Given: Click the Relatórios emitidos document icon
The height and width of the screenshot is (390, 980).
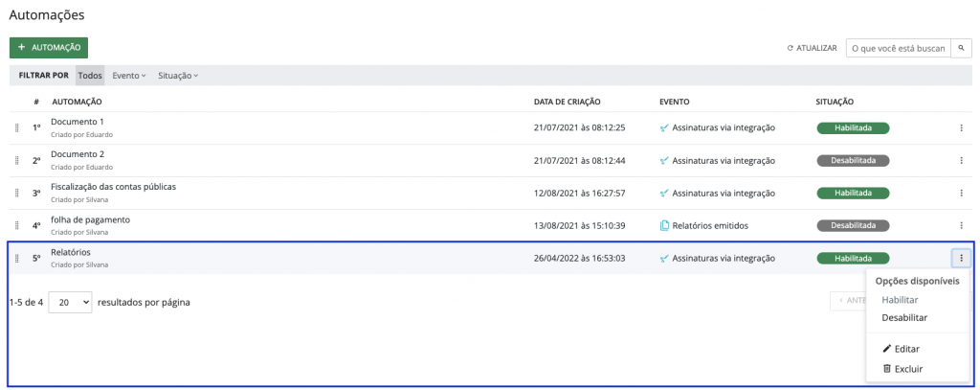Looking at the screenshot, I should [x=664, y=226].
